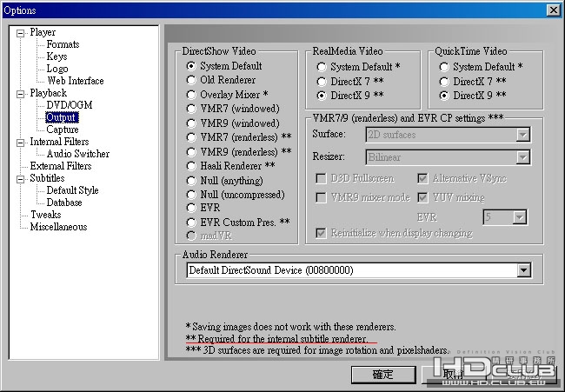Open the External Filters options page
The height and width of the screenshot is (392, 565).
[x=61, y=166]
